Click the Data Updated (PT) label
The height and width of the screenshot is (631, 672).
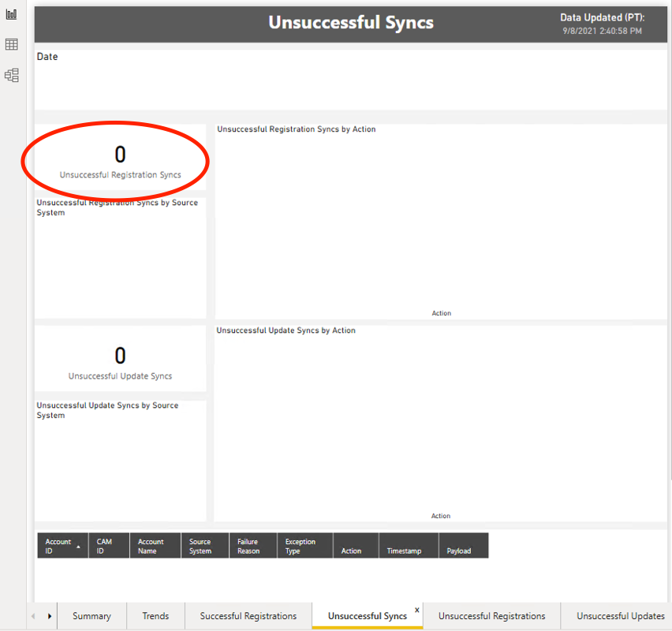coord(602,17)
